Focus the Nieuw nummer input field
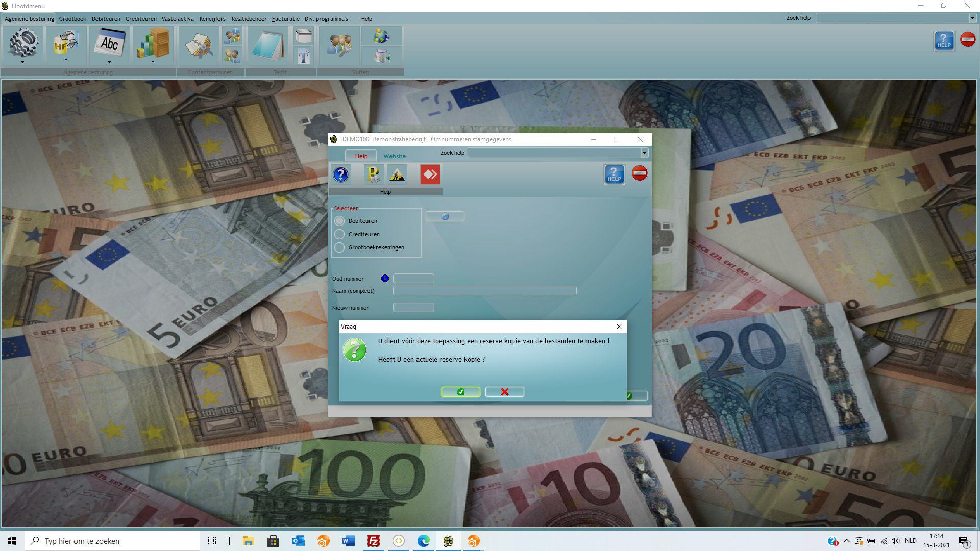Image resolution: width=980 pixels, height=551 pixels. coord(413,308)
